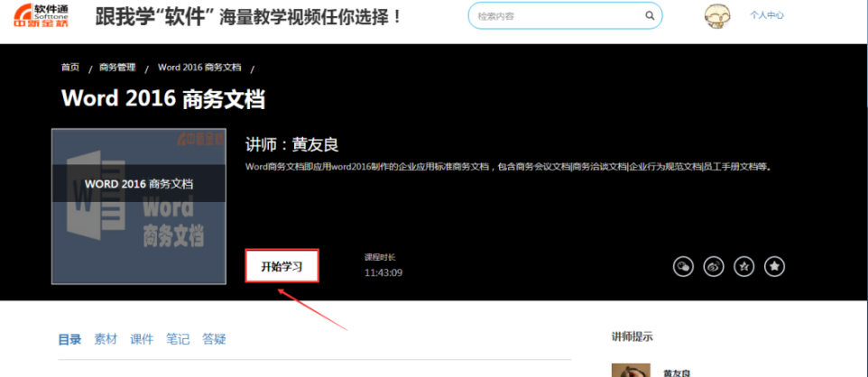Open the 目录 tab
Screen dimensions: 868x377
[x=69, y=339]
